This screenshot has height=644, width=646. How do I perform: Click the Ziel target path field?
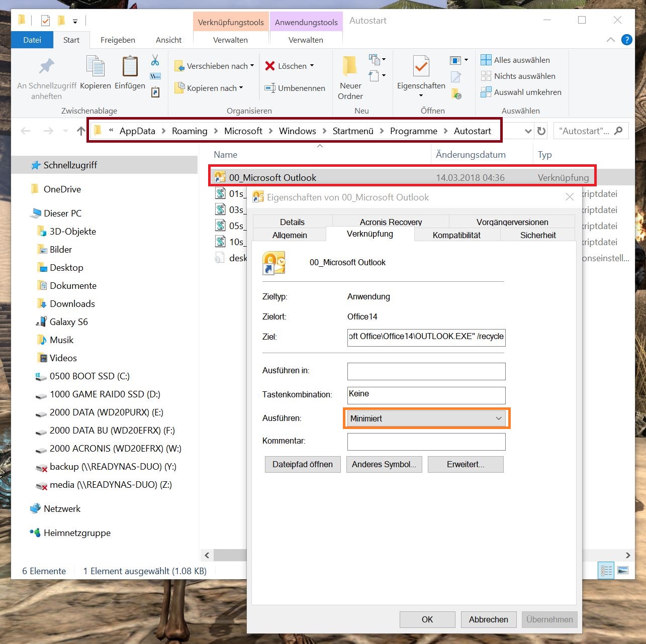(426, 337)
